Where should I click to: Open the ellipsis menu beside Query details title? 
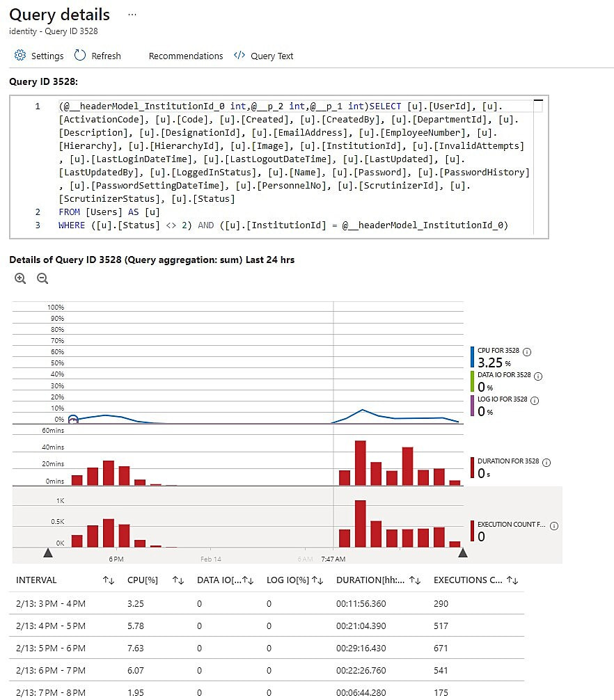[x=133, y=14]
